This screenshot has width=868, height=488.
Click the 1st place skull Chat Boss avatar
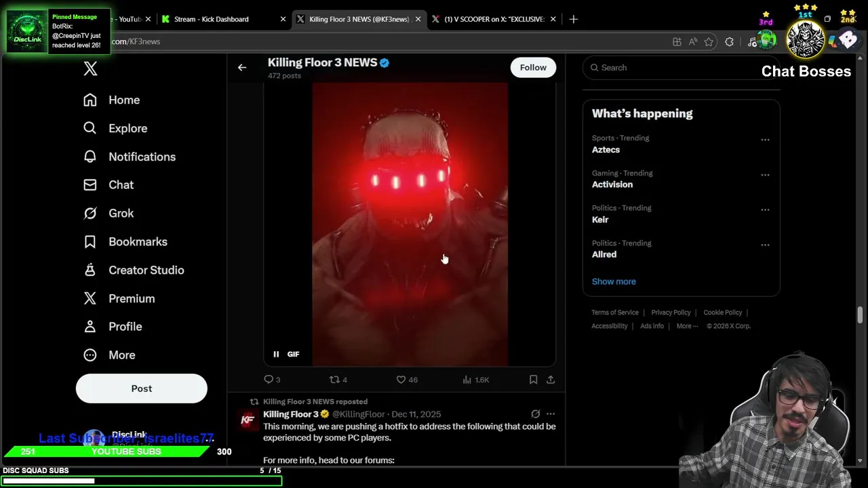pyautogui.click(x=806, y=39)
